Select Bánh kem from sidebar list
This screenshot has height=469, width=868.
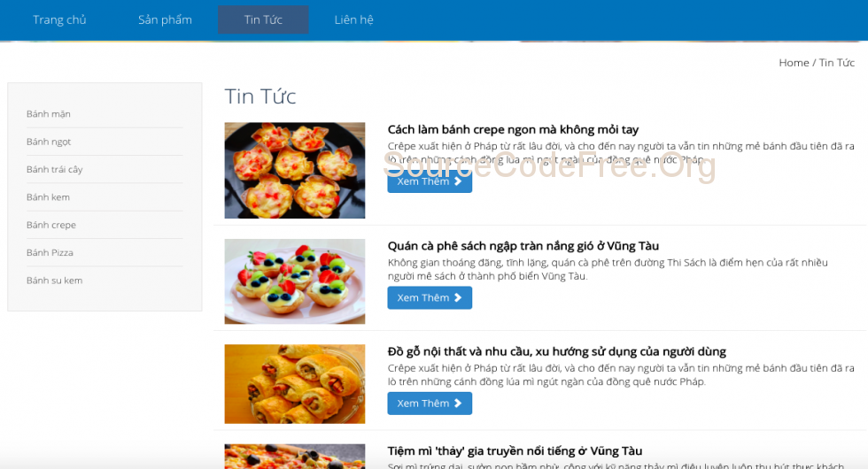[48, 196]
